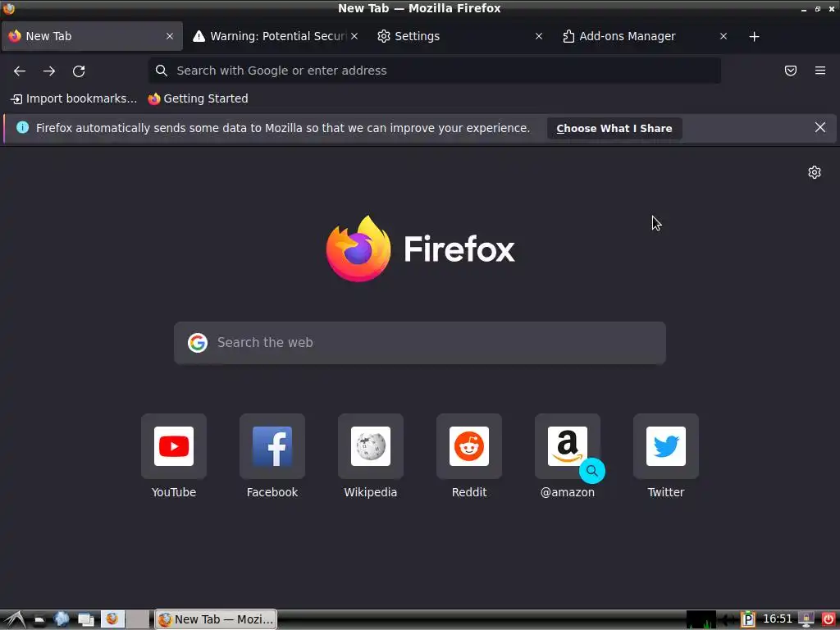Close the New Tab tab
The height and width of the screenshot is (630, 840).
(170, 36)
